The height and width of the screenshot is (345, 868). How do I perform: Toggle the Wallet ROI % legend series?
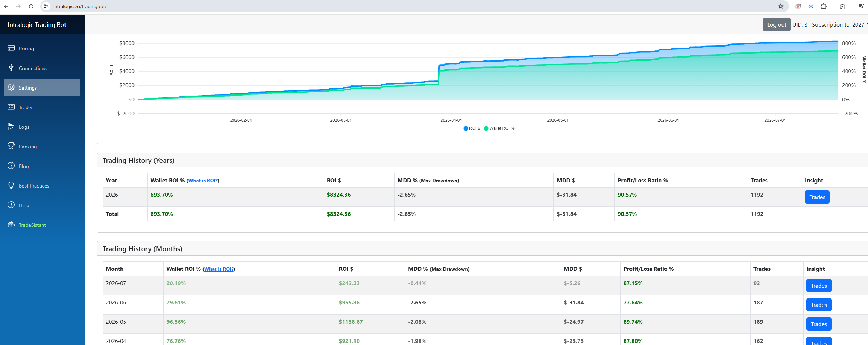[499, 128]
